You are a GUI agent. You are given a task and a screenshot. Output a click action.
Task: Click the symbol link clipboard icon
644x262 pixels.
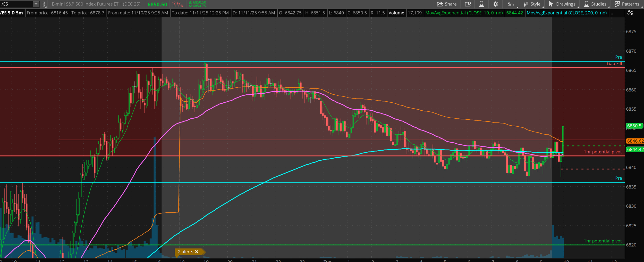[44, 4]
